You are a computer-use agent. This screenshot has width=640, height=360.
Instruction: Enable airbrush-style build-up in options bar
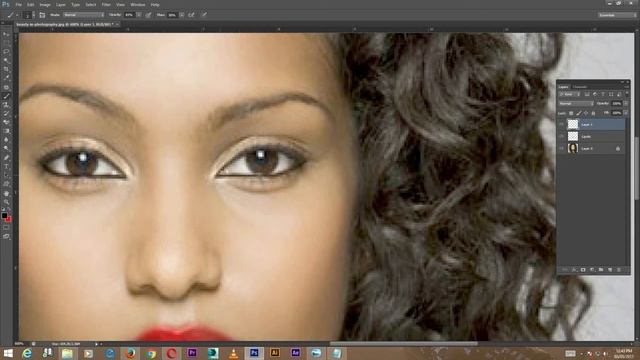pyautogui.click(x=191, y=15)
